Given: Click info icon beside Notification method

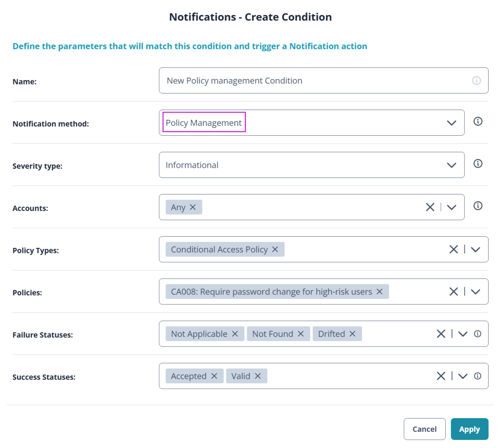Looking at the screenshot, I should click(x=478, y=122).
